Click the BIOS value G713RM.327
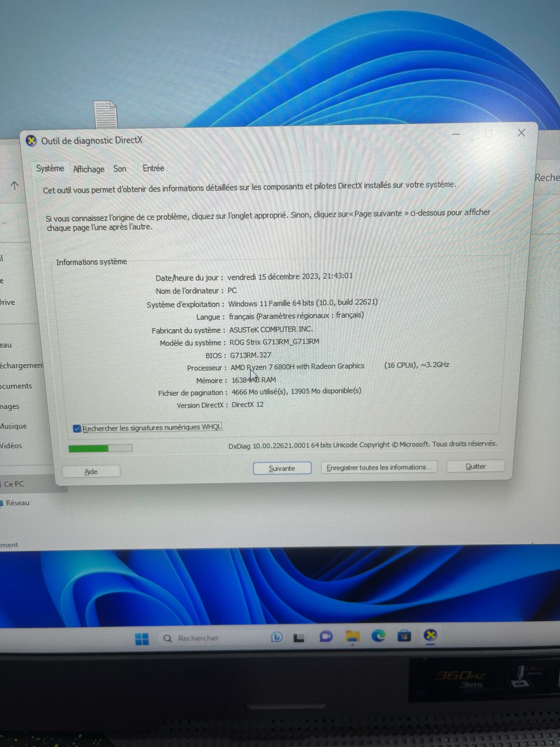This screenshot has width=560, height=747. click(x=251, y=355)
